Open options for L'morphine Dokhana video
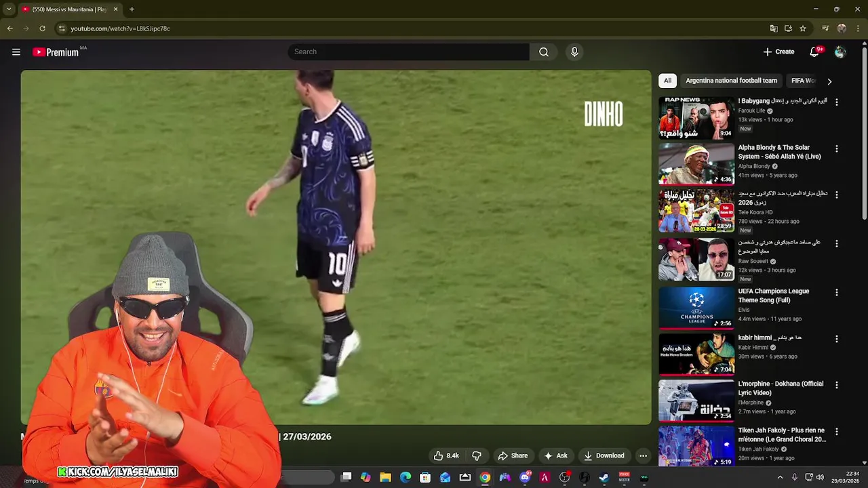 [836, 384]
